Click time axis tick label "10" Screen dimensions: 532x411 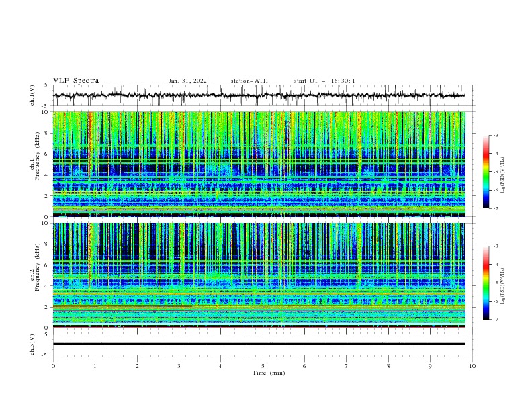click(x=472, y=366)
